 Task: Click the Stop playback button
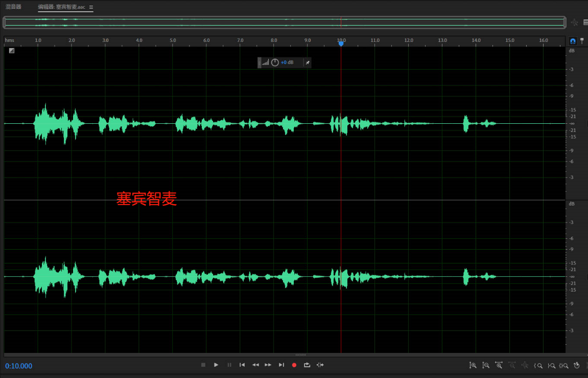click(203, 365)
